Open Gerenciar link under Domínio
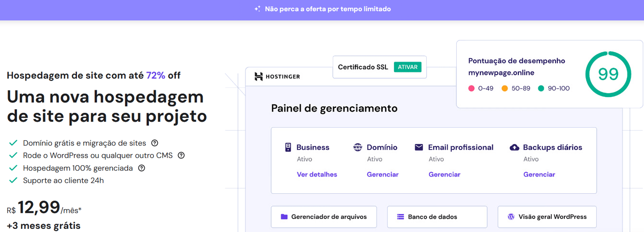Image resolution: width=644 pixels, height=232 pixels. [383, 175]
